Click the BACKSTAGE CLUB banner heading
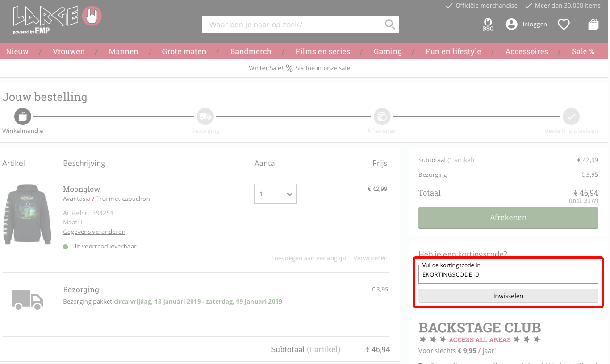610x364 pixels. (x=480, y=328)
